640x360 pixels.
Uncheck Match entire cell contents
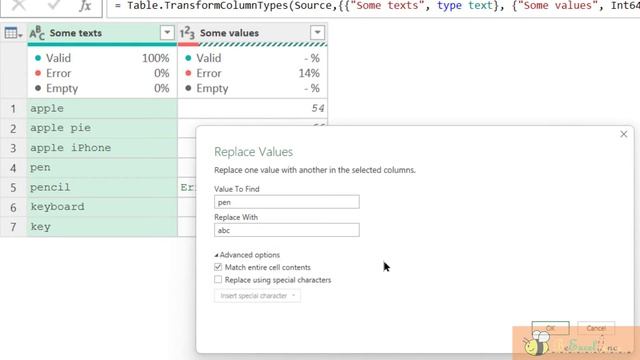[218, 267]
